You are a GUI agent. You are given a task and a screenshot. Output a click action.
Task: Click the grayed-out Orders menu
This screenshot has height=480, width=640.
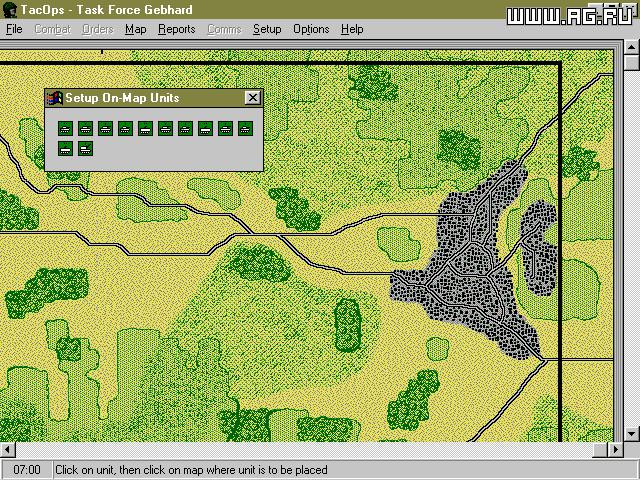[98, 29]
